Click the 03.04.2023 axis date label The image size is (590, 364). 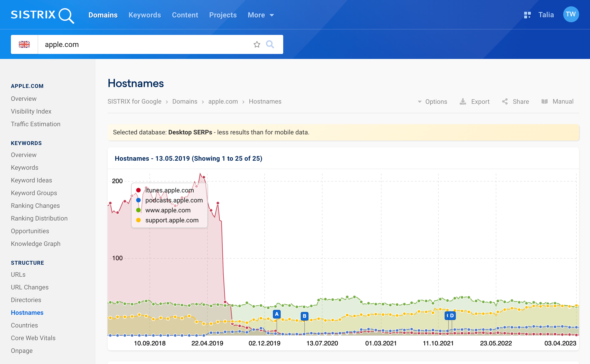(560, 343)
